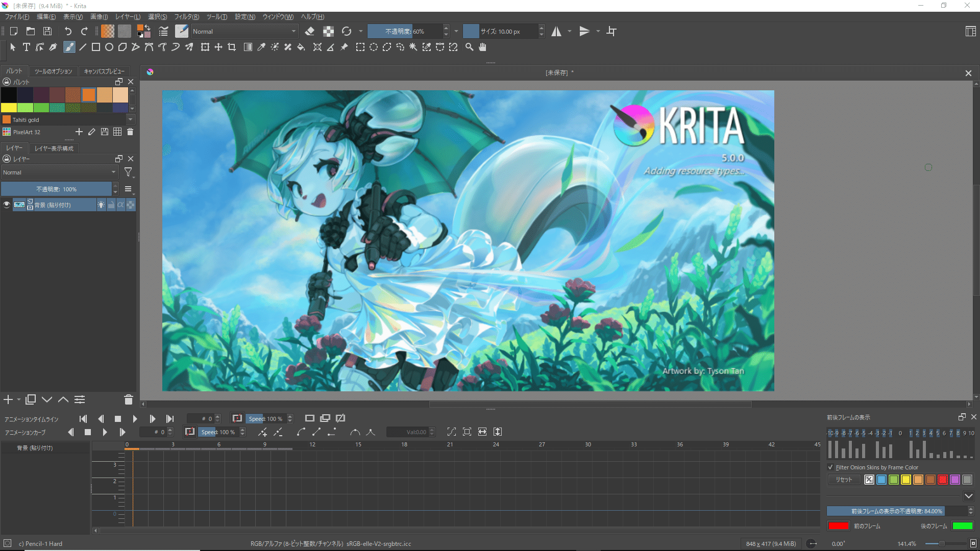Select the Elliptical Selection tool
Image resolution: width=980 pixels, height=551 pixels.
coord(374,47)
